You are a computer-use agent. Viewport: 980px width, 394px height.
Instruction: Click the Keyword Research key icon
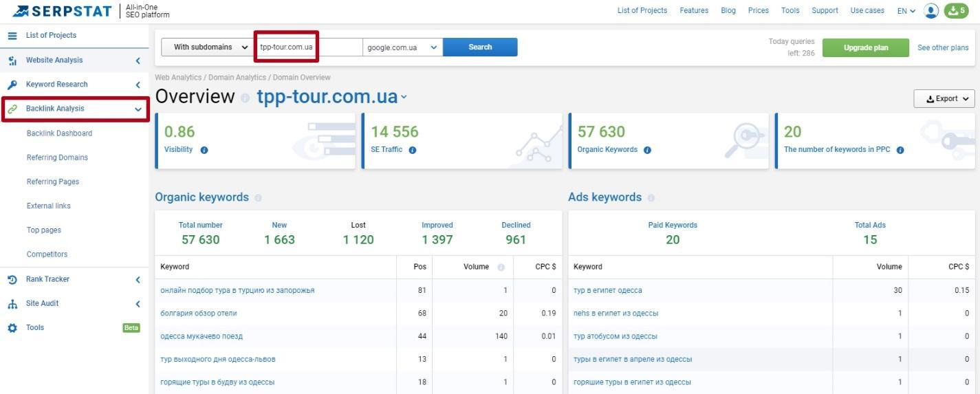point(12,85)
